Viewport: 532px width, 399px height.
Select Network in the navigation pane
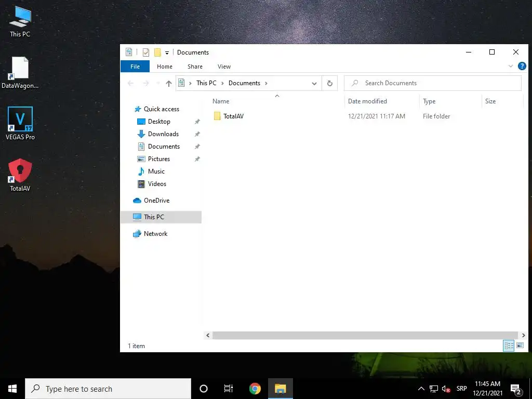click(x=150, y=234)
